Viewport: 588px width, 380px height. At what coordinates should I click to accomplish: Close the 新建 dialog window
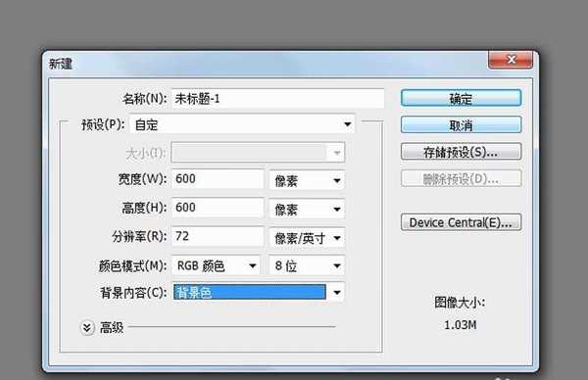click(511, 60)
